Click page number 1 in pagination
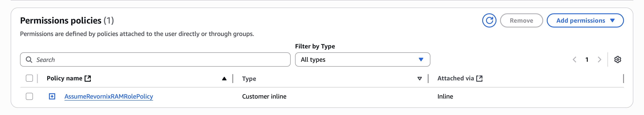Screen dimensions: 644x115 587,60
